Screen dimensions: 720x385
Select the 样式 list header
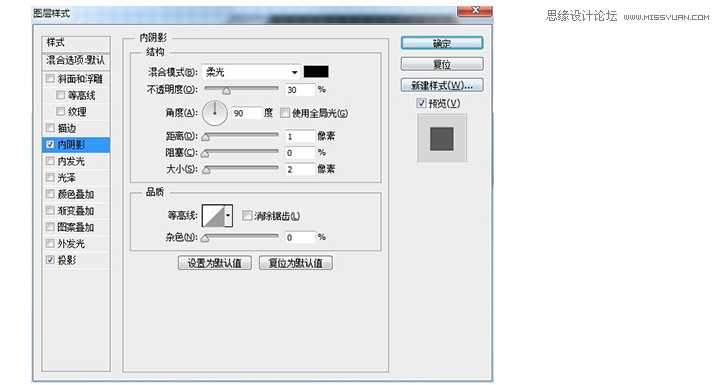click(x=76, y=43)
